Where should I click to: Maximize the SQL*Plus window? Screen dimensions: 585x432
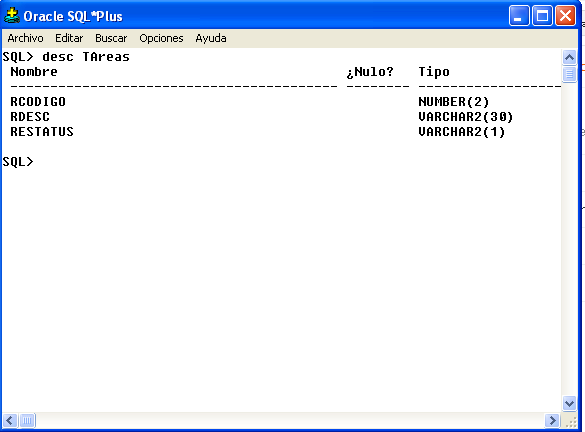pos(542,16)
